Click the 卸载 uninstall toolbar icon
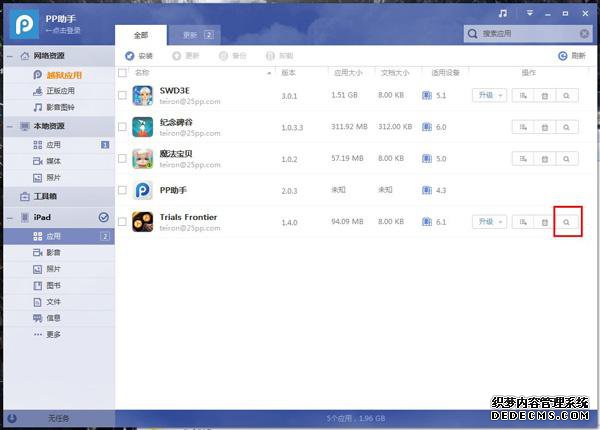Image resolution: width=600 pixels, height=430 pixels. pos(270,56)
